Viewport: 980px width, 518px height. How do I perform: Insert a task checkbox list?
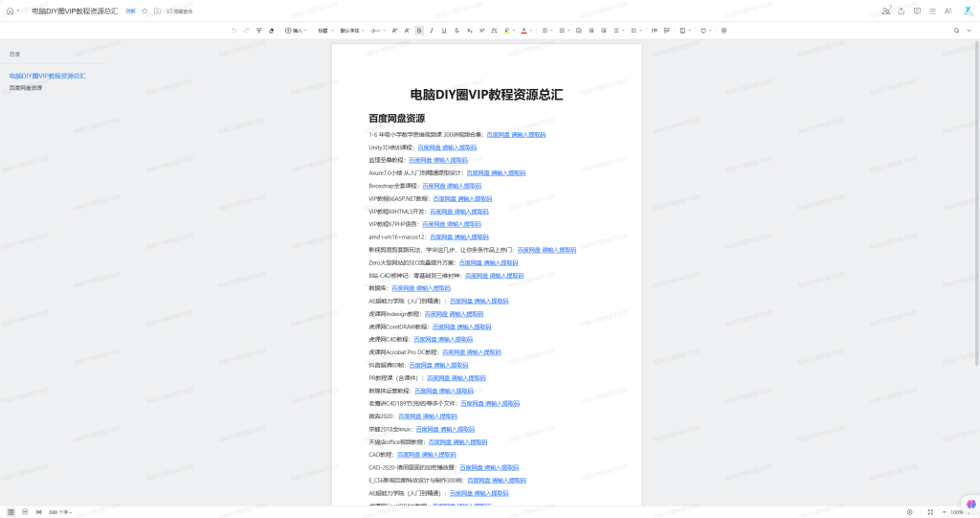coord(579,30)
